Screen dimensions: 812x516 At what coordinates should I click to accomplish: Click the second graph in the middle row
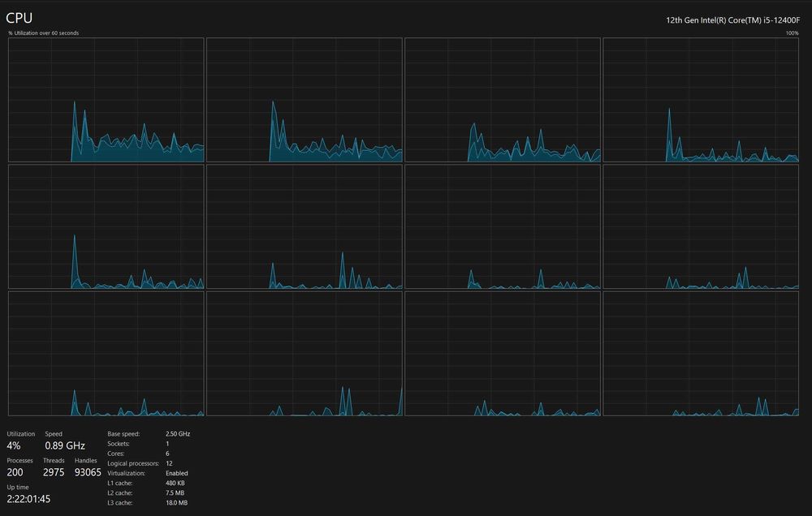tap(304, 226)
